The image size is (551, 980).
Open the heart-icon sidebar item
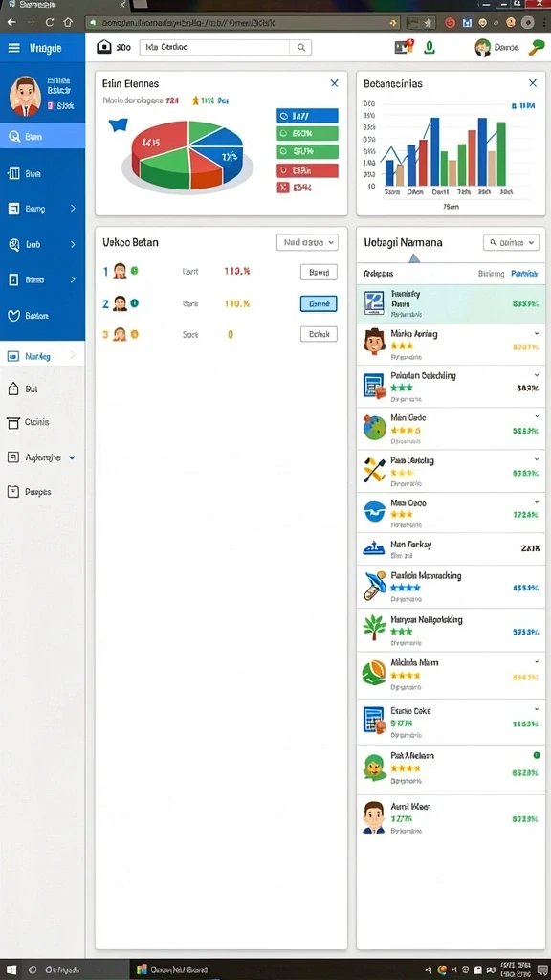pos(42,316)
